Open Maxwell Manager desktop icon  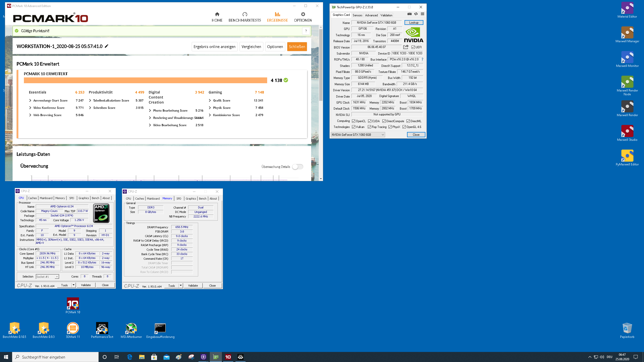[x=627, y=35]
